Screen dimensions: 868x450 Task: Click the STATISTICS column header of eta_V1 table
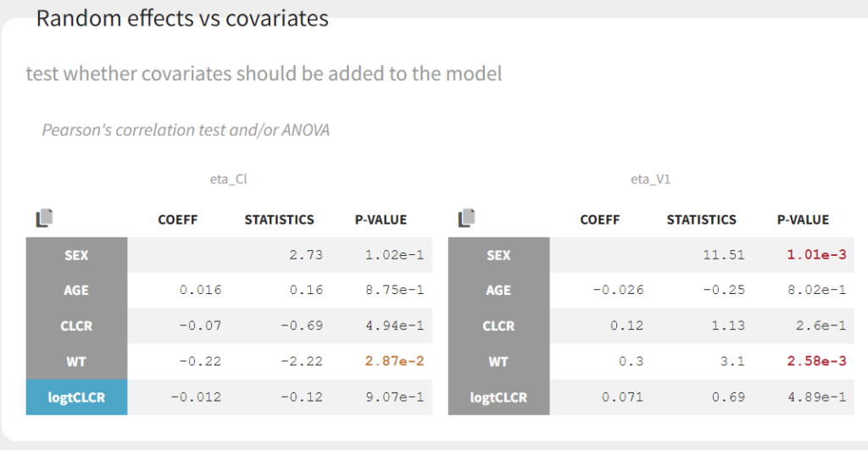pyautogui.click(x=701, y=219)
